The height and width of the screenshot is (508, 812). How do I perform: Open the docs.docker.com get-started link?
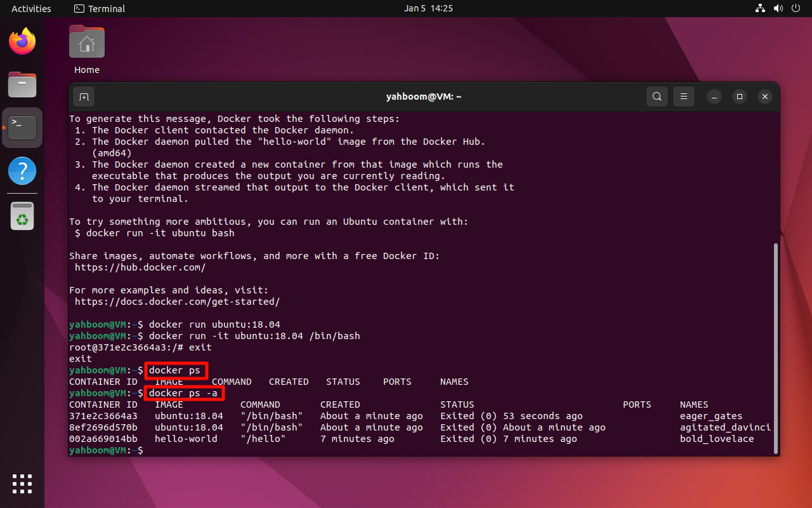[x=178, y=301]
